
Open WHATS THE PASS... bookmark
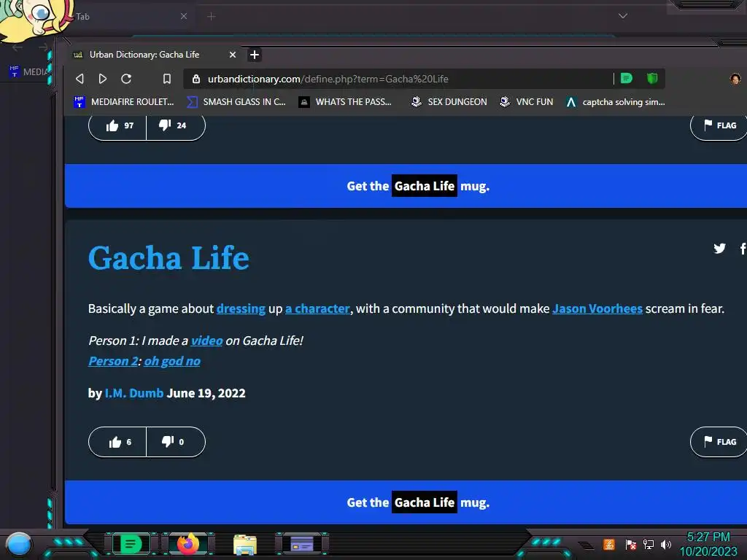click(x=345, y=101)
